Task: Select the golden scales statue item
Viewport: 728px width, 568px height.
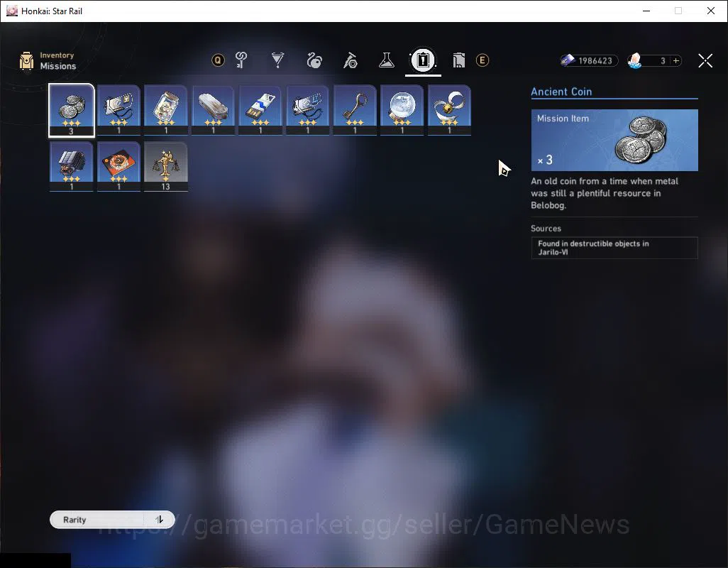Action: tap(166, 166)
